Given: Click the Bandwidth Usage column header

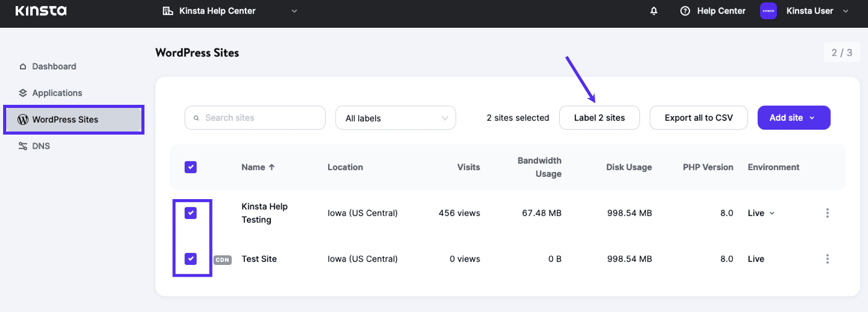Looking at the screenshot, I should pyautogui.click(x=539, y=167).
